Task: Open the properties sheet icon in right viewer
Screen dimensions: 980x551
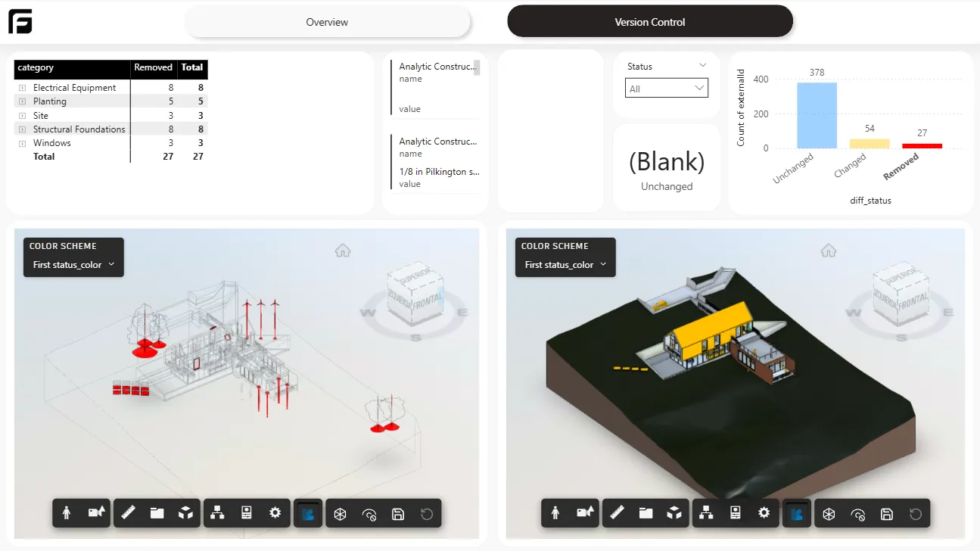Action: pos(736,513)
